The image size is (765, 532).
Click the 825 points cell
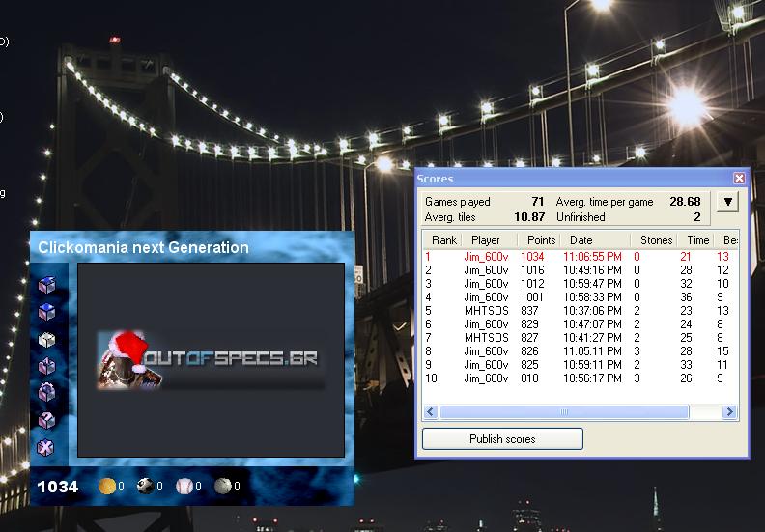coord(529,365)
